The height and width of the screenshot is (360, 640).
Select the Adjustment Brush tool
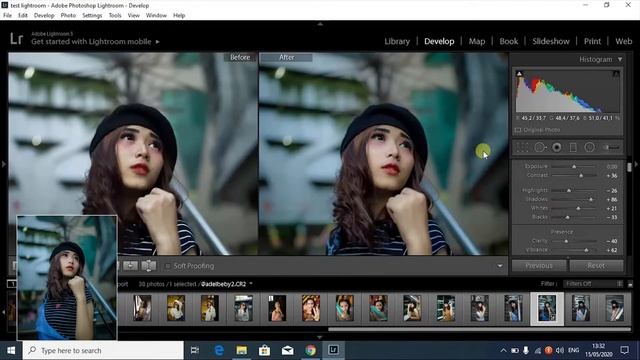pos(611,147)
